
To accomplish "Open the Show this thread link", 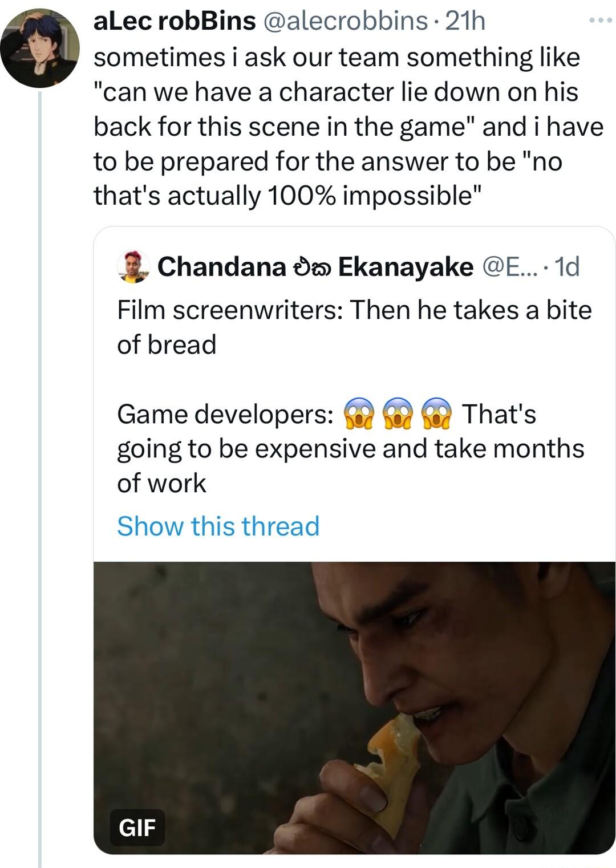I will pos(218,526).
